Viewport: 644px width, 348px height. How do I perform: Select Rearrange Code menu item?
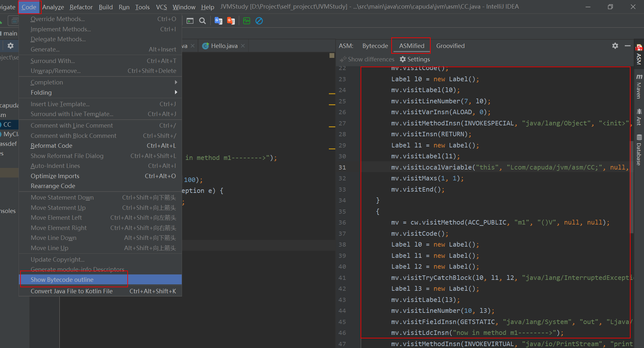tap(100, 186)
